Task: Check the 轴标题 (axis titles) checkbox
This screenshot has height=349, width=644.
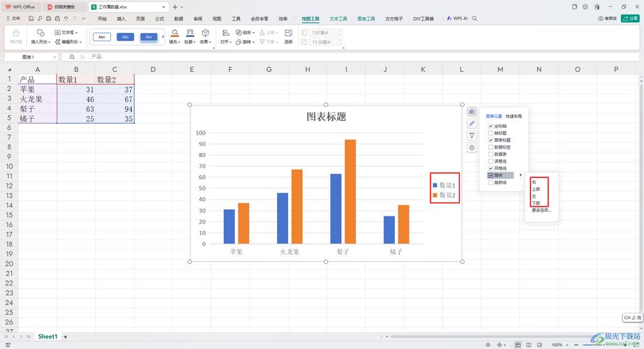Action: [x=491, y=133]
